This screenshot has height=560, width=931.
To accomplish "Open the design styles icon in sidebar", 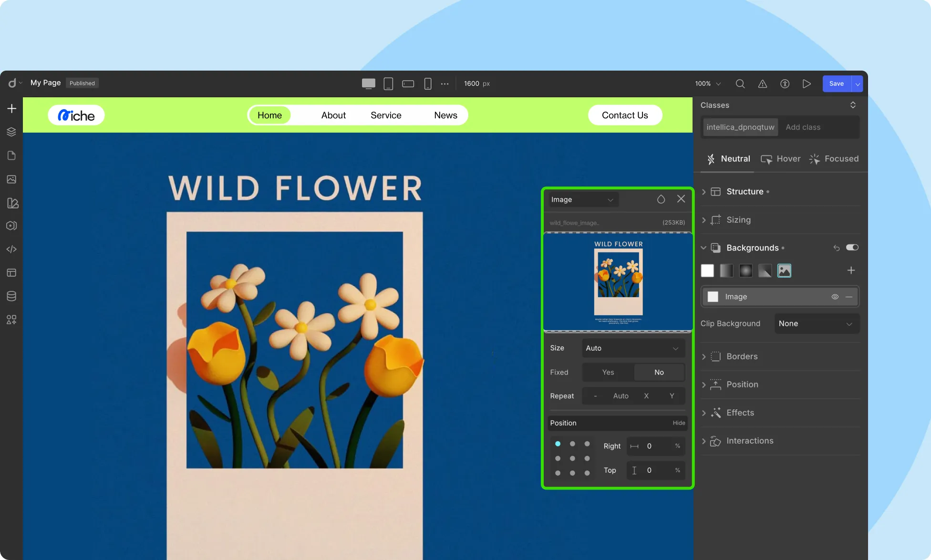I will tap(13, 203).
